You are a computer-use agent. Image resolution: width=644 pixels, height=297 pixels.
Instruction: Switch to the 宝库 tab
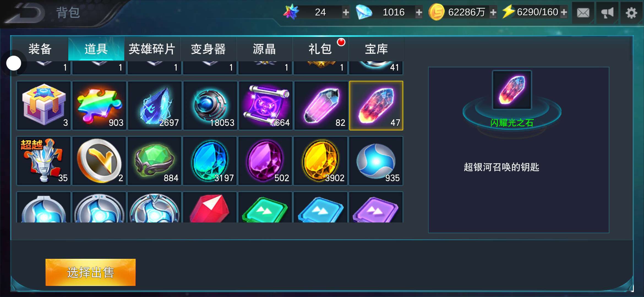coord(376,49)
